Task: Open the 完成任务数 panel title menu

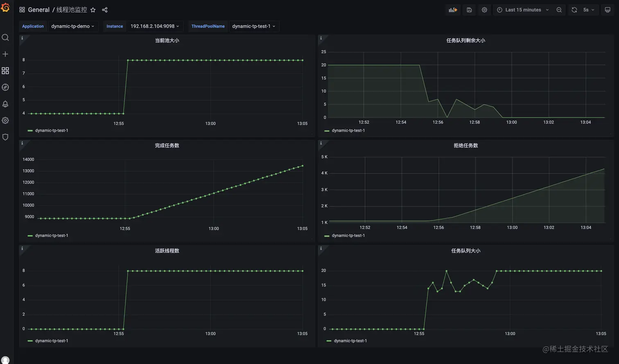Action: (x=167, y=146)
